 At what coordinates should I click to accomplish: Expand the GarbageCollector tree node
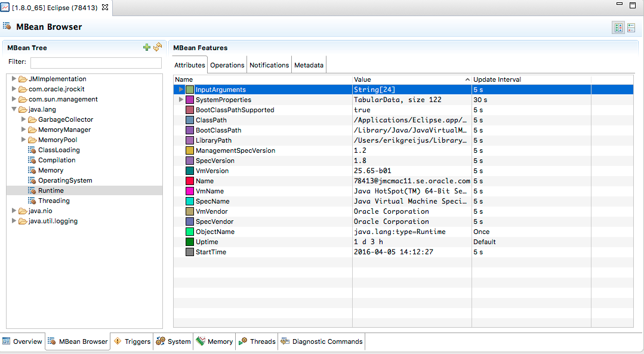(x=24, y=119)
